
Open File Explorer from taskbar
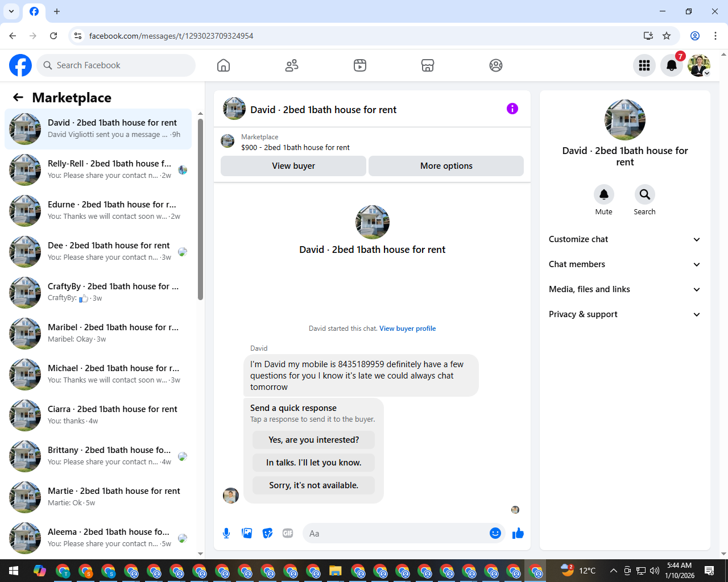coord(335,571)
